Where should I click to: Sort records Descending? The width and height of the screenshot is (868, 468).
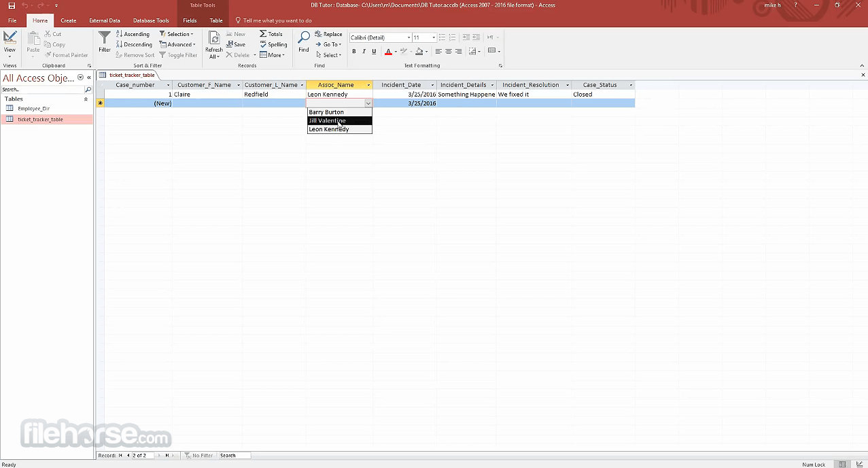pyautogui.click(x=134, y=44)
